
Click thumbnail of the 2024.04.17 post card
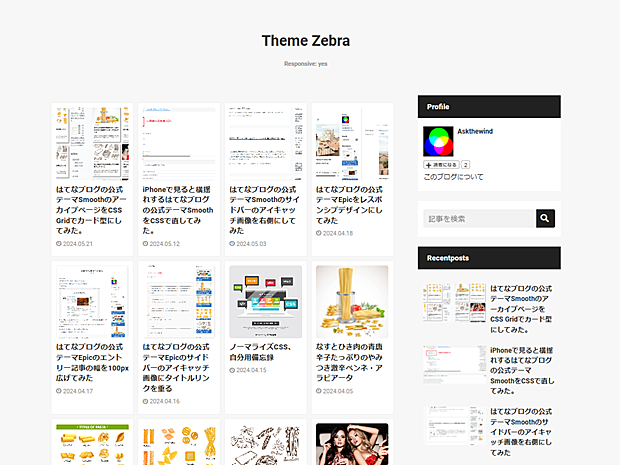click(x=92, y=302)
